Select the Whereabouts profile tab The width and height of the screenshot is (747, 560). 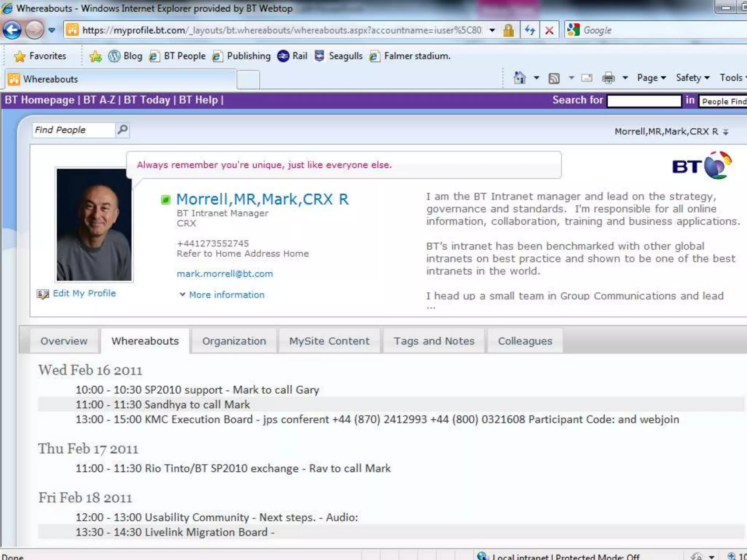click(145, 341)
